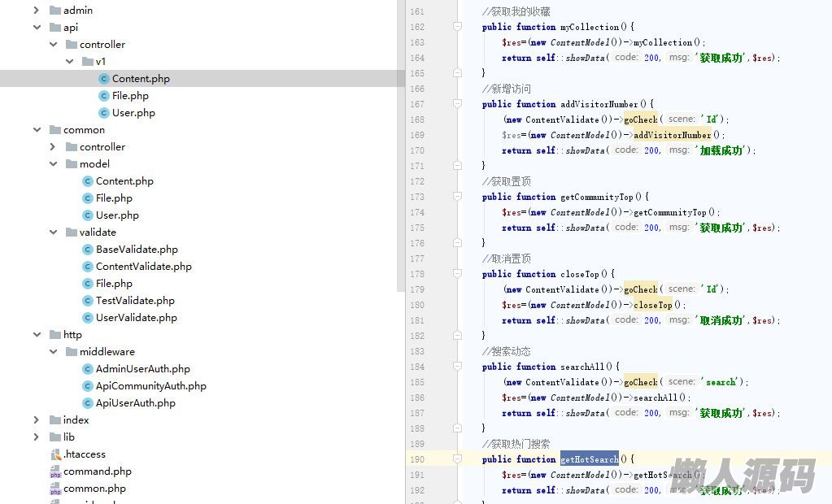
Task: Toggle code folding for myCollection function
Action: coord(457,27)
